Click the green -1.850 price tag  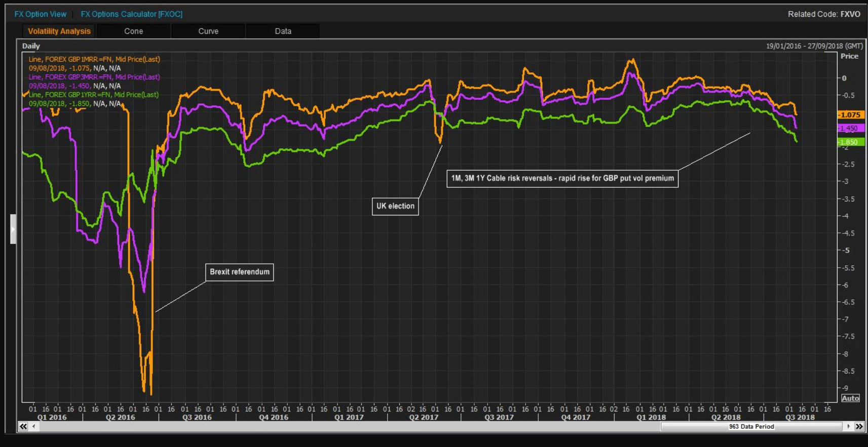tap(850, 142)
